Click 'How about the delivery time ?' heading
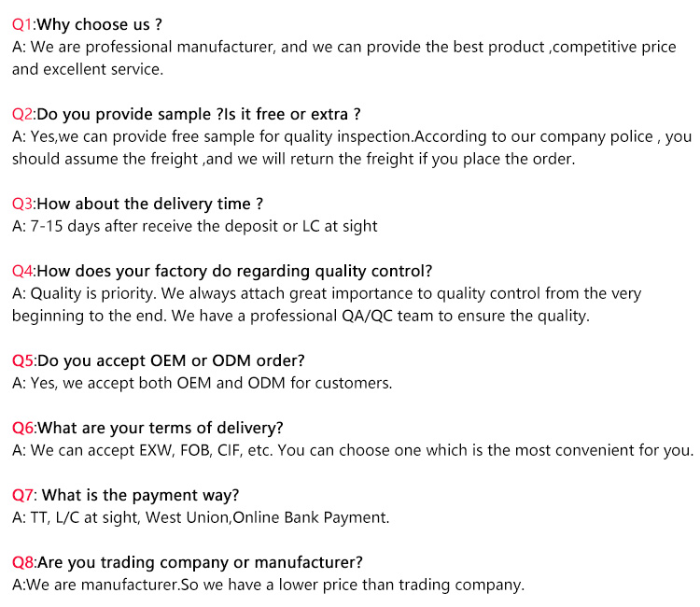The image size is (700, 607). point(150,205)
